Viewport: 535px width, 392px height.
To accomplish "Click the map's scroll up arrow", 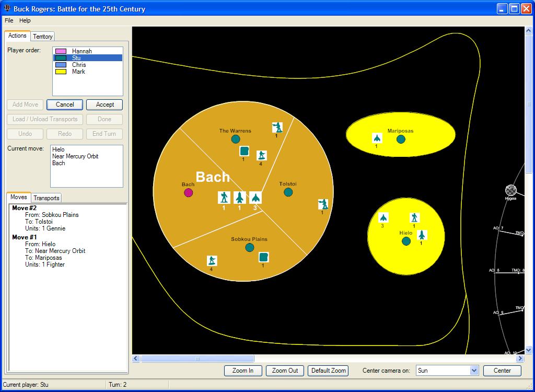I will (529, 31).
